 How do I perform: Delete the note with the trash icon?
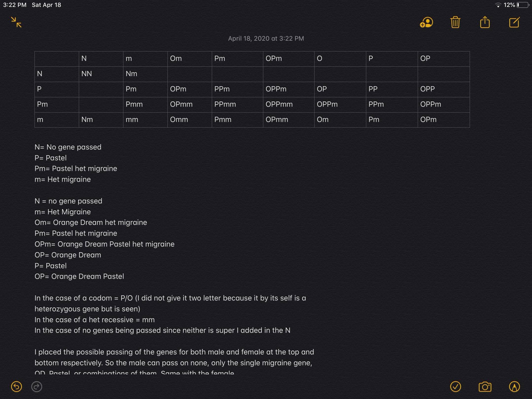click(455, 22)
